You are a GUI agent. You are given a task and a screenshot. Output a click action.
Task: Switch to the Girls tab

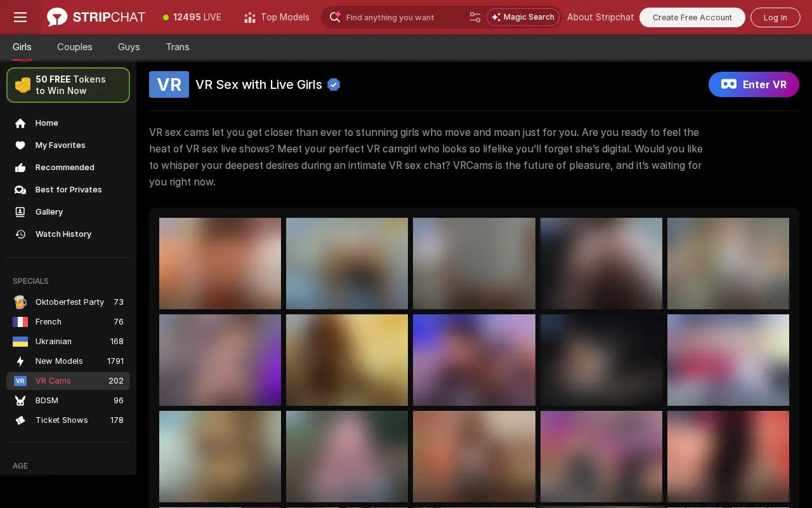tap(22, 47)
